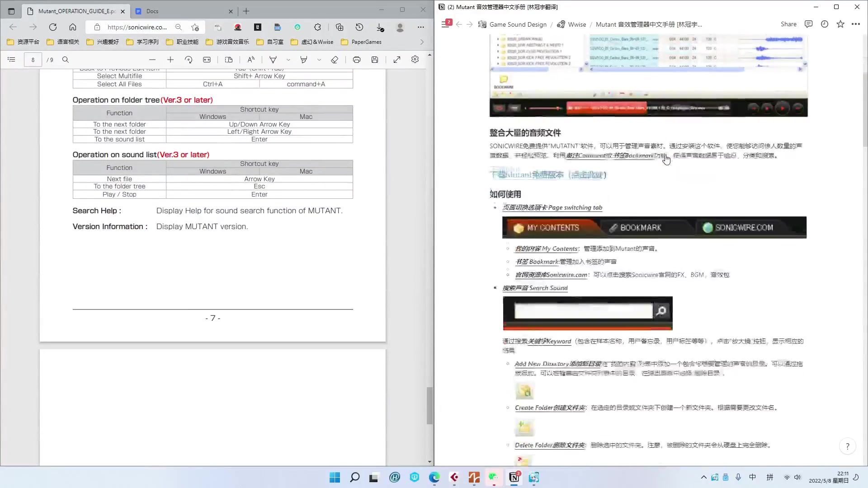Screen dimensions: 868x488
Task: Show hidden system tray icons
Action: [x=704, y=477]
